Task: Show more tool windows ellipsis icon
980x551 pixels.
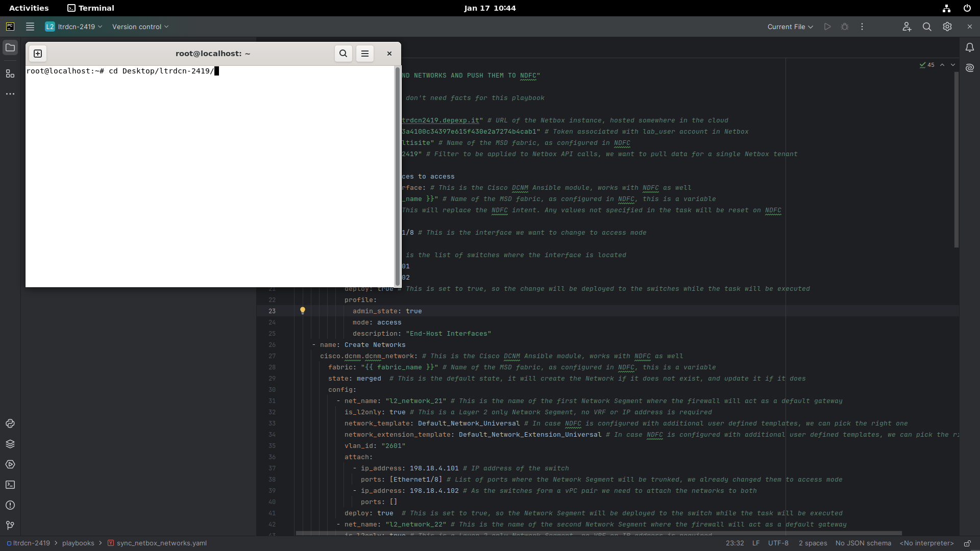Action: tap(10, 94)
